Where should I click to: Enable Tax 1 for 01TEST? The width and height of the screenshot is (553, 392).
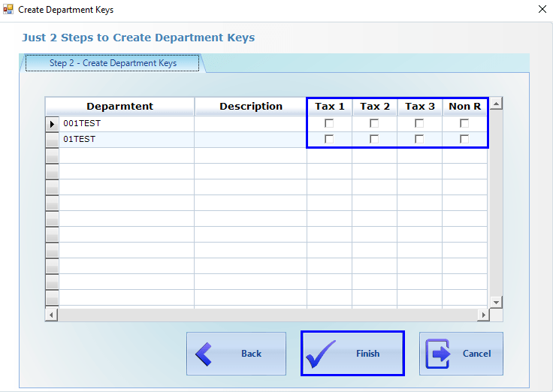(x=329, y=139)
